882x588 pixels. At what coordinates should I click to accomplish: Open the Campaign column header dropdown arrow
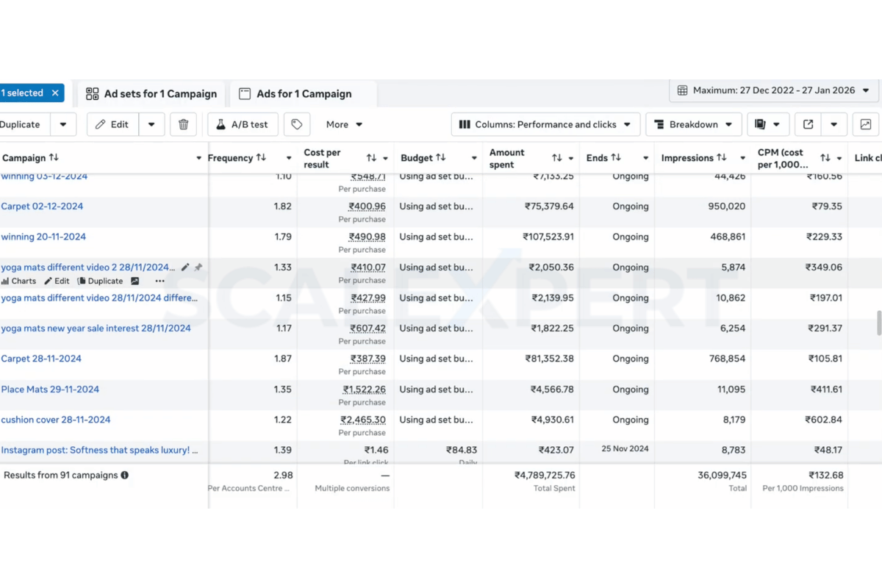pyautogui.click(x=199, y=158)
